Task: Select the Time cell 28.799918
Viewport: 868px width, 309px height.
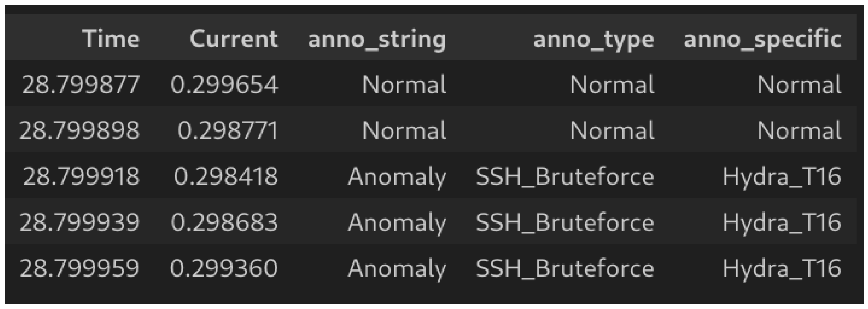Action: tap(81, 176)
